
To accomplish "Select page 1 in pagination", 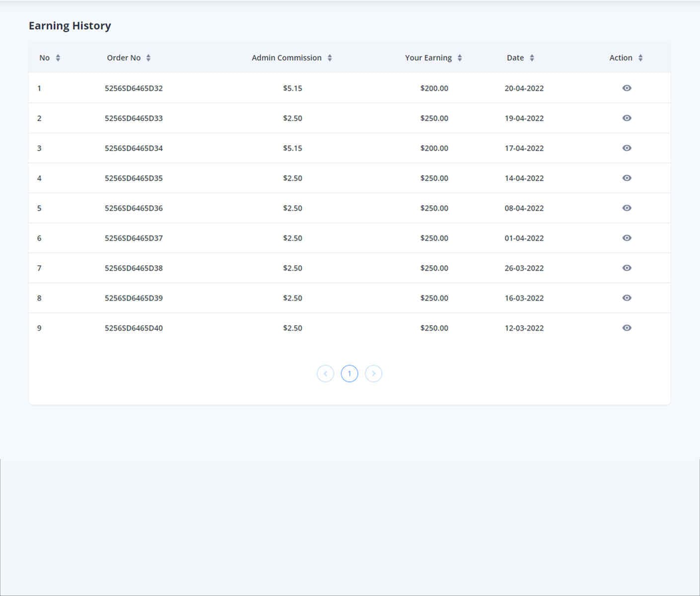I will click(x=350, y=373).
